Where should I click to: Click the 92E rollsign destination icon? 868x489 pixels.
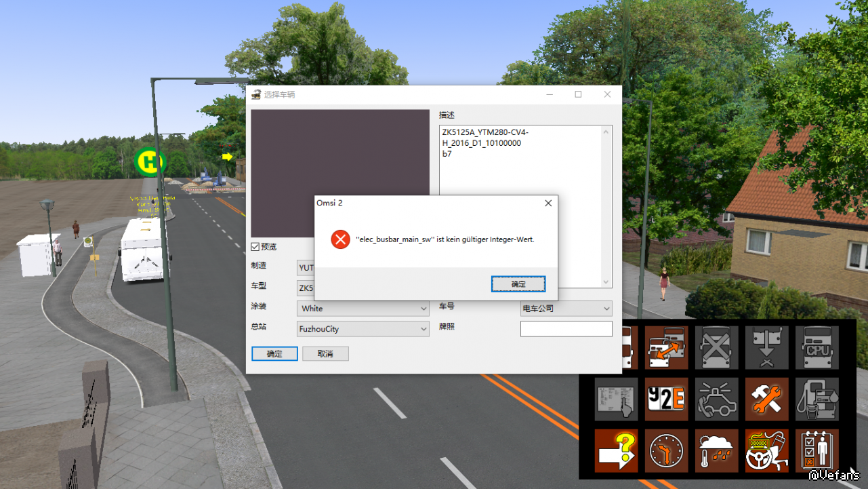tap(666, 399)
